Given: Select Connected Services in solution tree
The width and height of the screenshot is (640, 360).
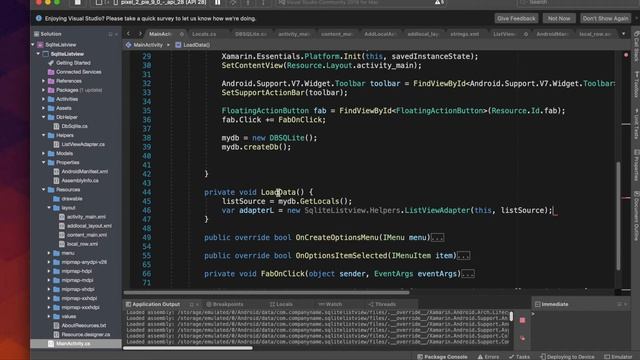Looking at the screenshot, I should pyautogui.click(x=78, y=72).
